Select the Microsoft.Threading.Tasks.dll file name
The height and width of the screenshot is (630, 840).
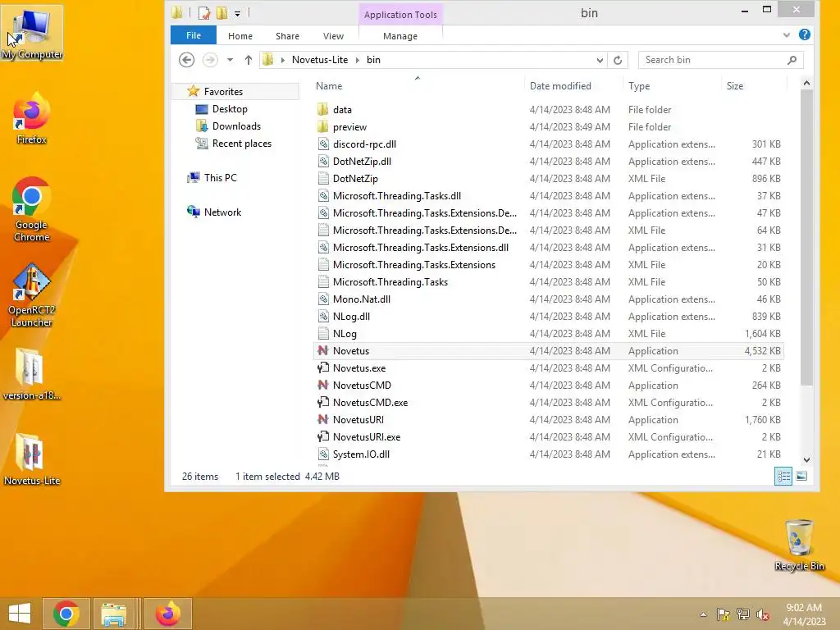pos(397,196)
